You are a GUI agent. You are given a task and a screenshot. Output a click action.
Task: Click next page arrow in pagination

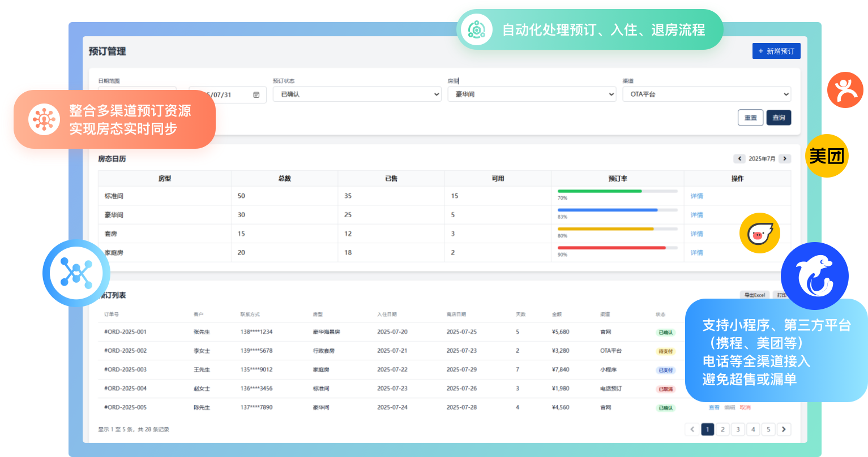tap(784, 429)
